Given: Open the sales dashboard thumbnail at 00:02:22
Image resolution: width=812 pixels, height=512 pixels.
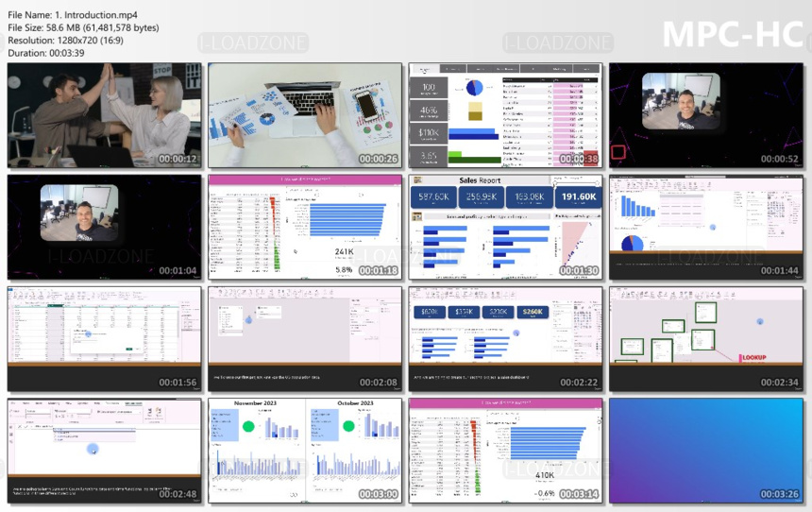Looking at the screenshot, I should (505, 339).
